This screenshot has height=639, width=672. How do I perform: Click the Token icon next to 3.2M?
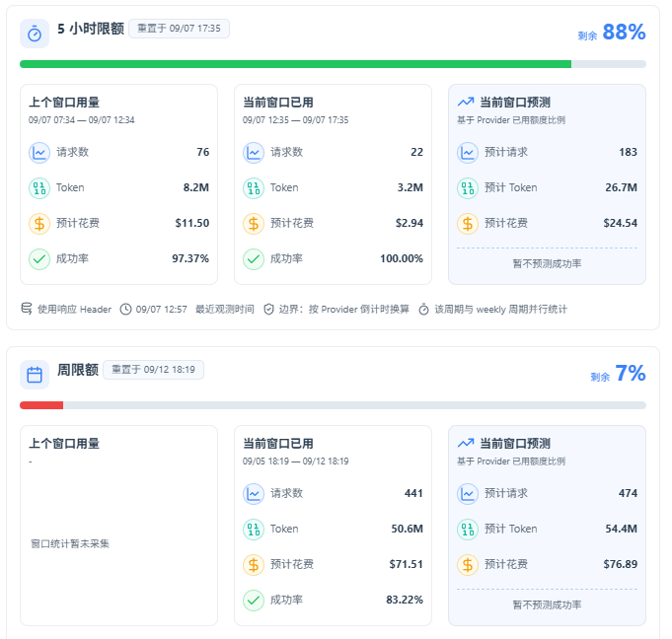click(254, 187)
